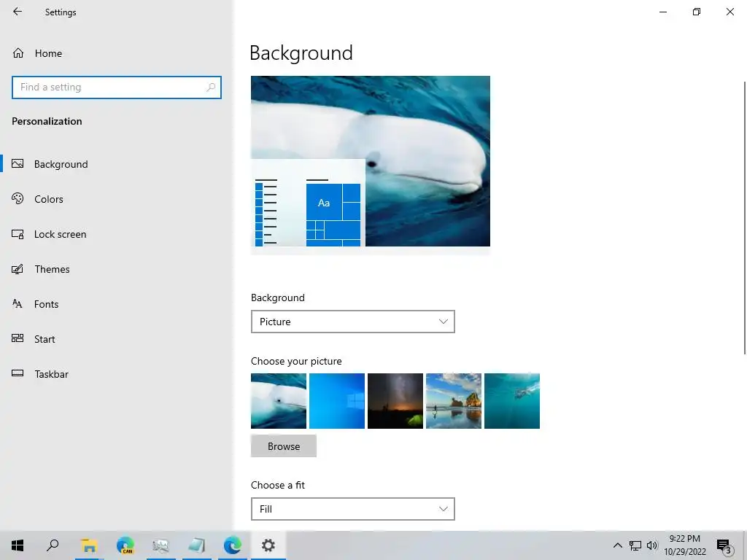Expand the Background type dropdown showing Picture
Image resolution: width=747 pixels, height=560 pixels.
tap(352, 322)
